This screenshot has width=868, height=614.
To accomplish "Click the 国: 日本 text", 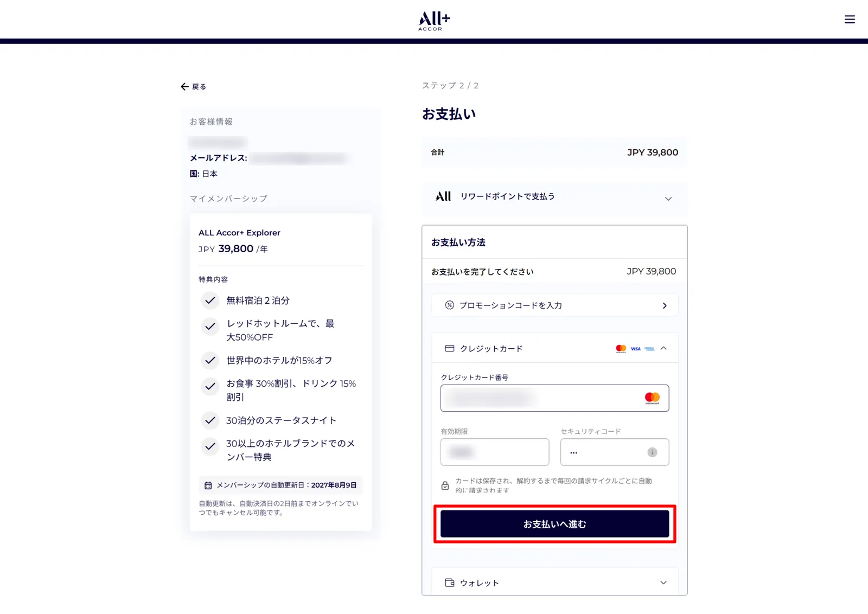I will [203, 174].
